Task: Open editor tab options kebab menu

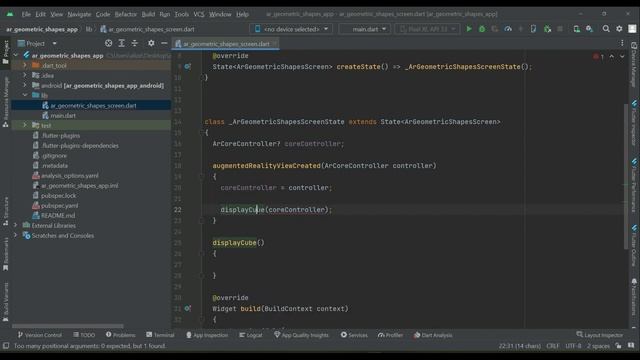Action: [622, 43]
